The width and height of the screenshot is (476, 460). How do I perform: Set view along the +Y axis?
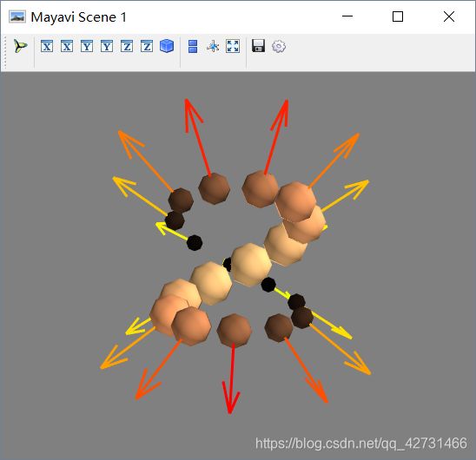pos(87,46)
